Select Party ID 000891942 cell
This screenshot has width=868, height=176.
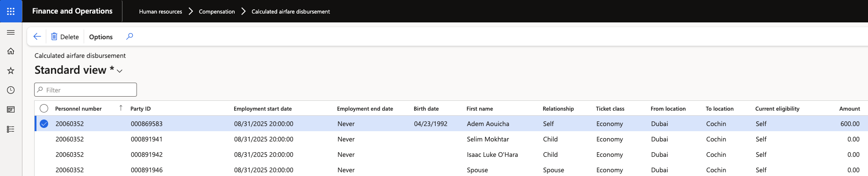pos(147,155)
